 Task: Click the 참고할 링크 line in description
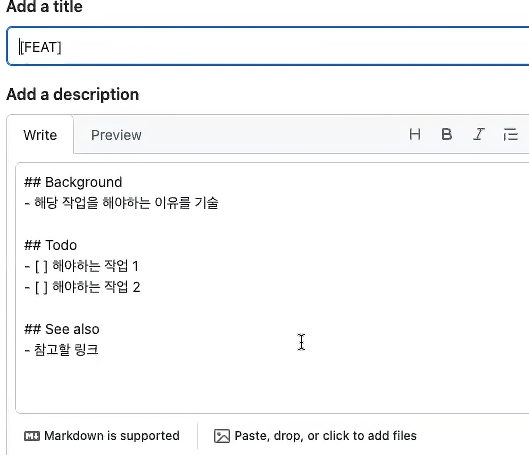pos(61,350)
